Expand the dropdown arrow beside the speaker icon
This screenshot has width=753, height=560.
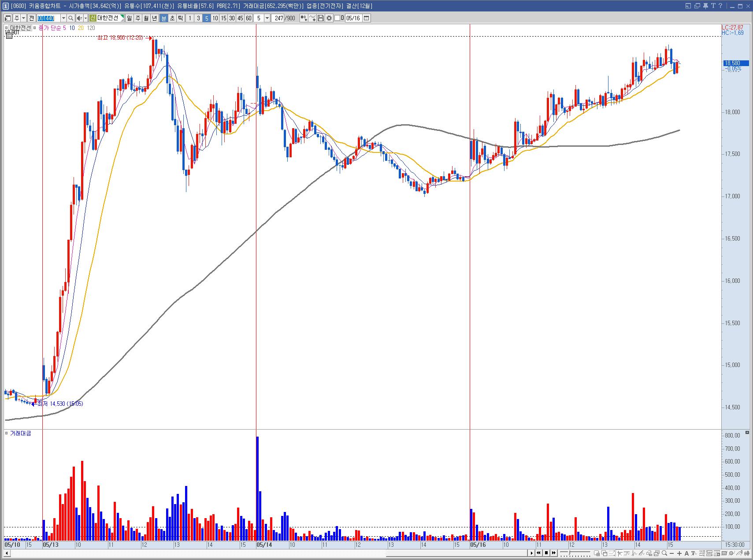click(x=85, y=18)
